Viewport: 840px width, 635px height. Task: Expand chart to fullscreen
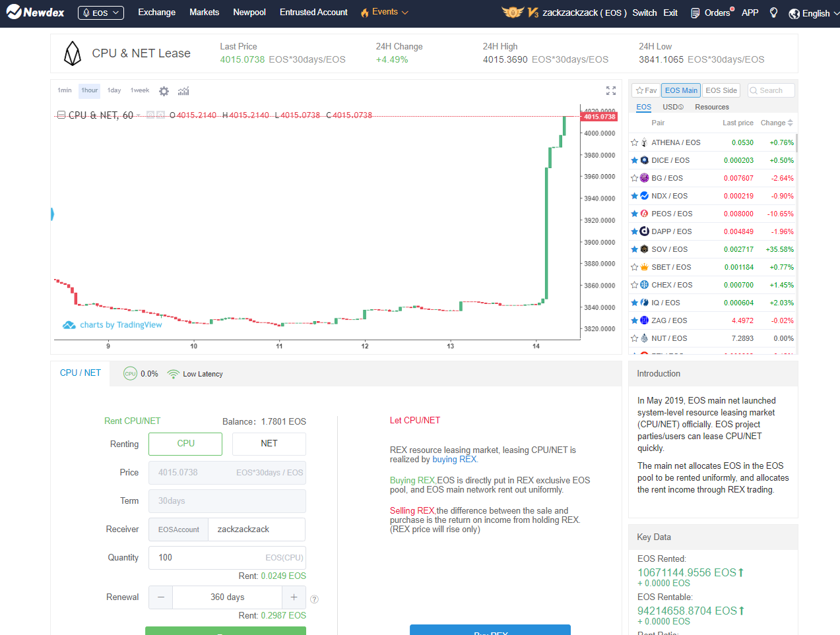610,91
